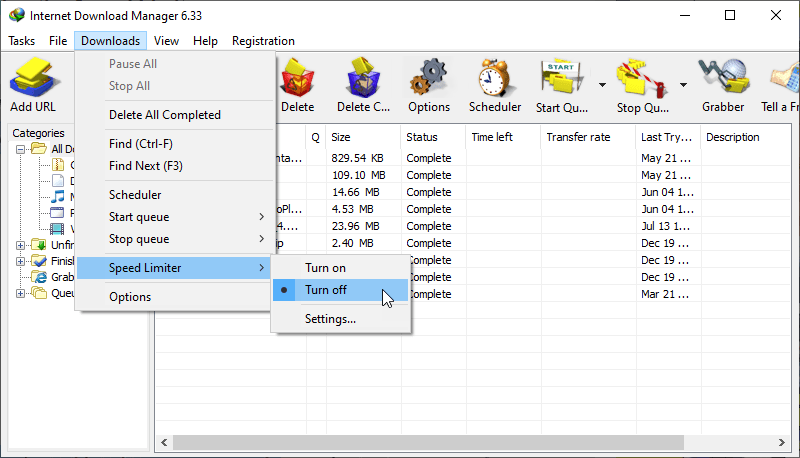The width and height of the screenshot is (800, 458).
Task: Expand the Queues tree node
Action: click(x=20, y=293)
